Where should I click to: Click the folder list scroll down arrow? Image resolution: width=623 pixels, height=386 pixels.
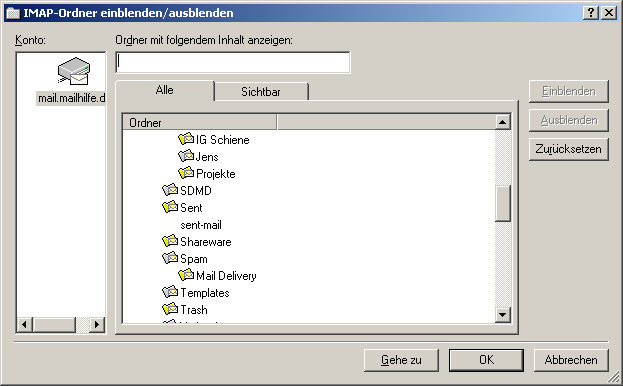coord(503,315)
